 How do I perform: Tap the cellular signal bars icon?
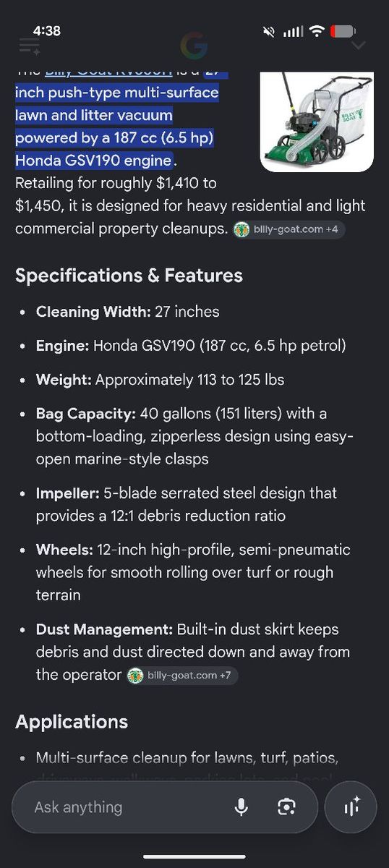[x=293, y=32]
